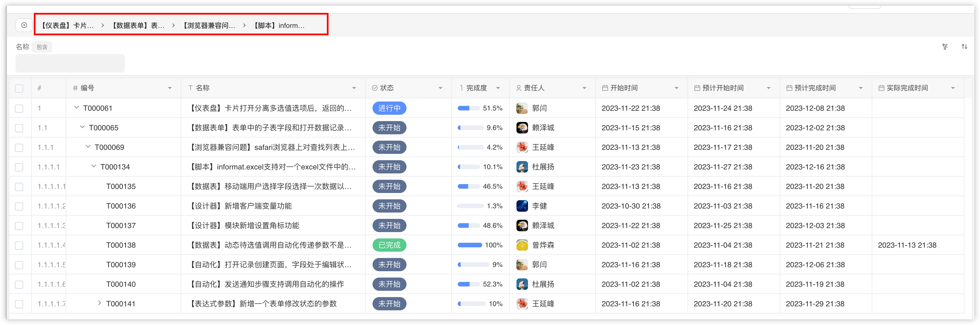Check the checkbox for row T000138

(19, 246)
